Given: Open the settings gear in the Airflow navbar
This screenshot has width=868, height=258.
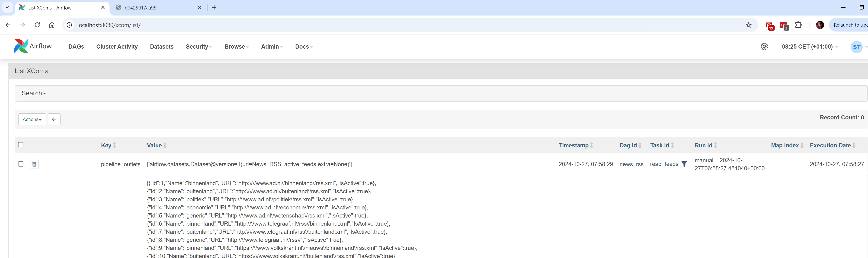Looking at the screenshot, I should pyautogui.click(x=764, y=47).
